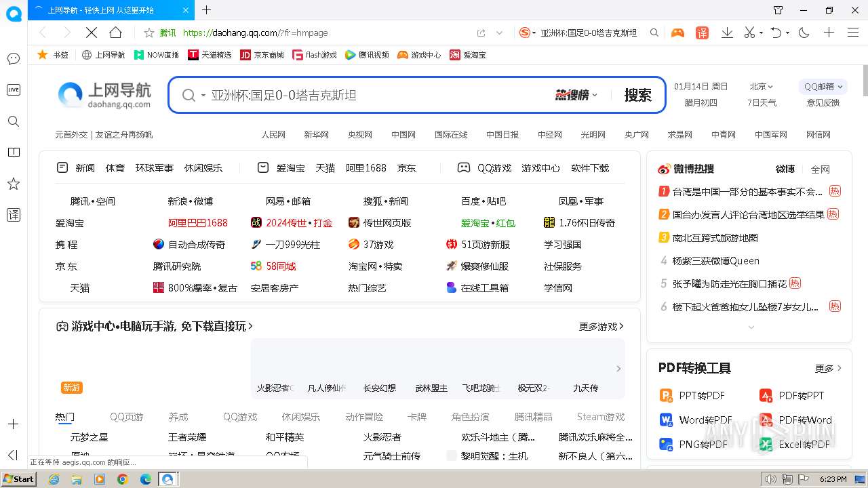Open the QQ邮箱 dropdown
The height and width of the screenshot is (488, 868).
pos(823,86)
